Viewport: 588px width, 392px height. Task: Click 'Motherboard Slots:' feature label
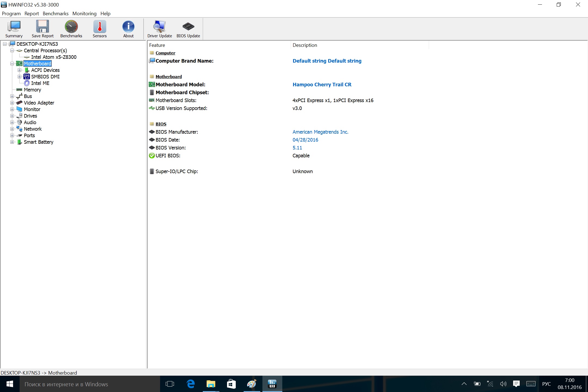click(x=176, y=100)
